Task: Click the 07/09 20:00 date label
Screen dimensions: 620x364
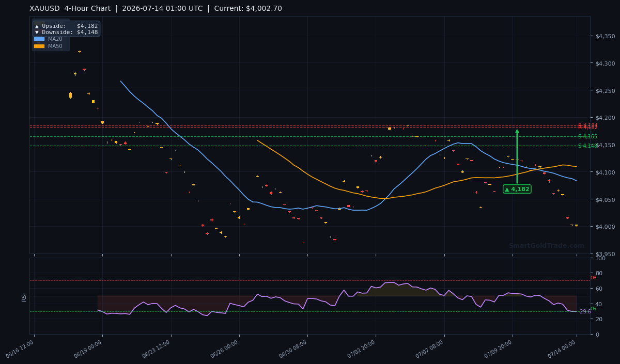Action: [x=498, y=349]
